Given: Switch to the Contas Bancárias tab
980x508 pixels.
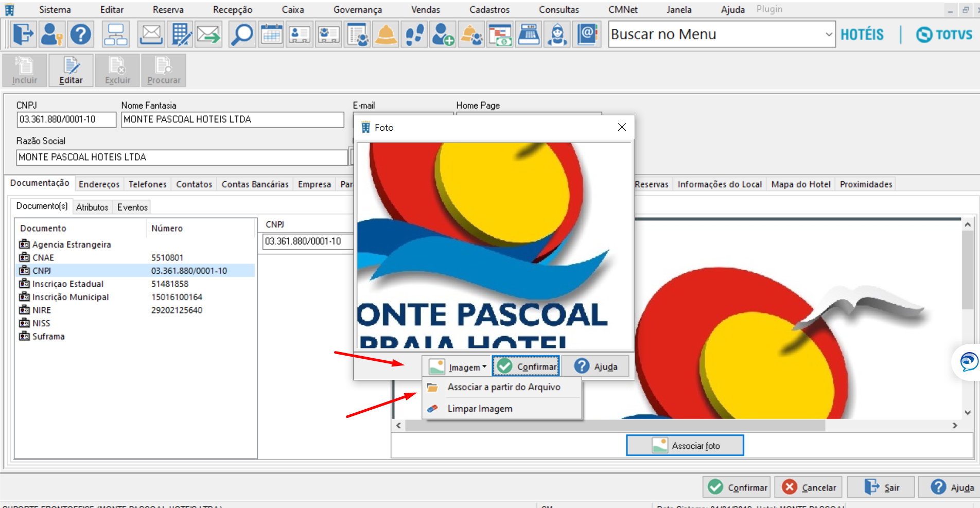Looking at the screenshot, I should 255,184.
